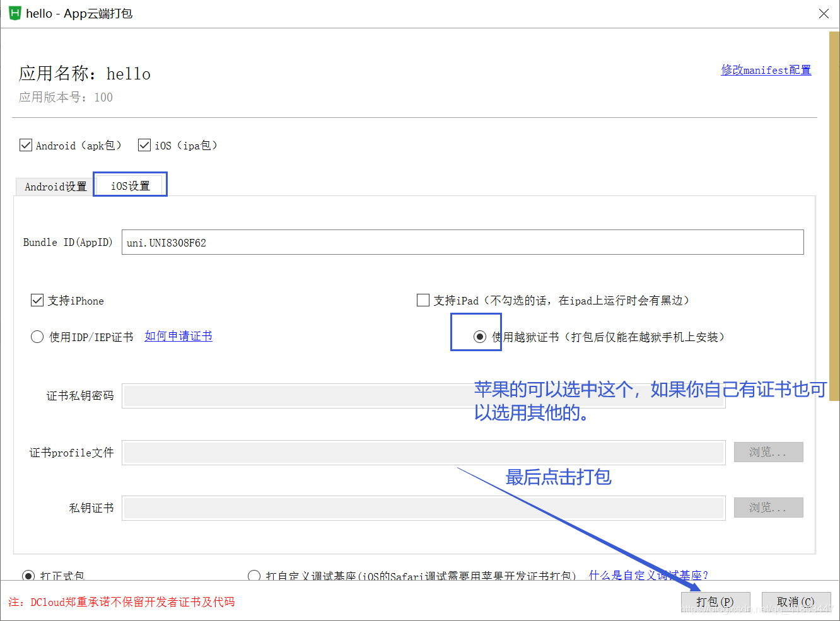Click the 应用版本号: 100 text
Screen dimensions: 840x621
[66, 97]
